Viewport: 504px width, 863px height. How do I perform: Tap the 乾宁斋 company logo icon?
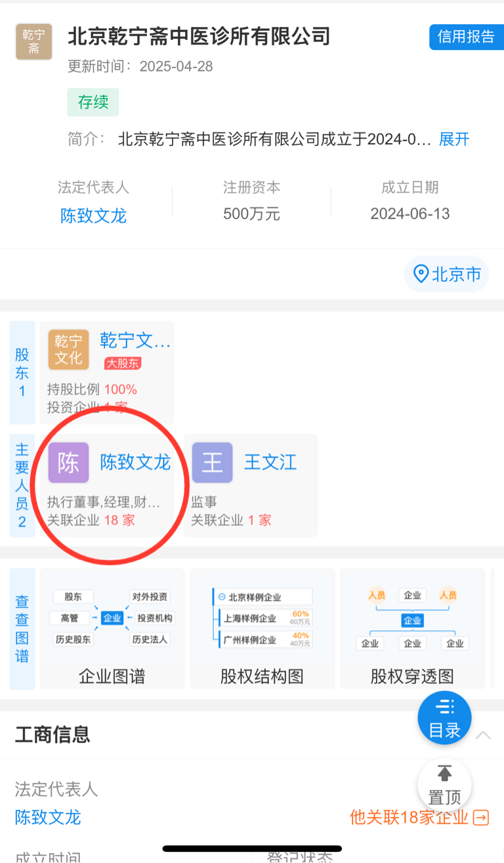[x=33, y=41]
